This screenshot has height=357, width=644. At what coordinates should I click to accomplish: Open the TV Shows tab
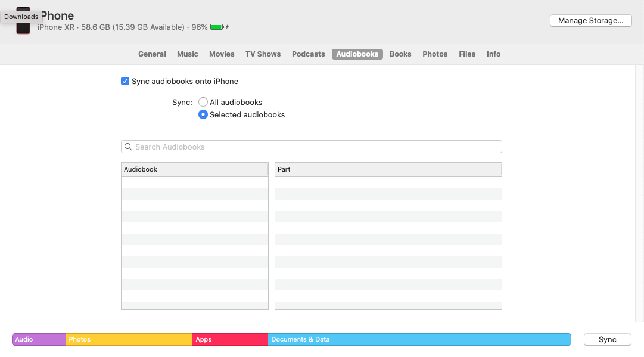pyautogui.click(x=263, y=54)
